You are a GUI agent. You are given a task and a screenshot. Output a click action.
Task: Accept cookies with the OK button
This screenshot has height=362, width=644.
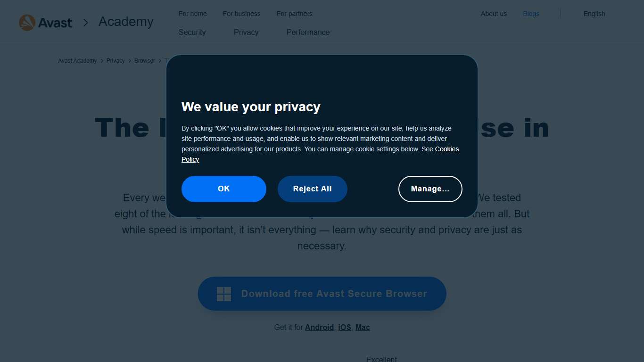tap(224, 189)
